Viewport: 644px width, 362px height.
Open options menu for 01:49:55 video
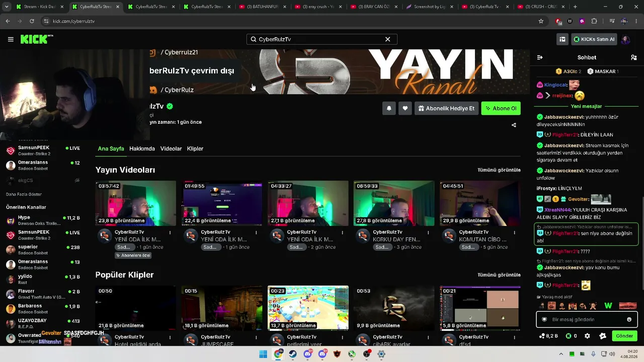point(256,233)
